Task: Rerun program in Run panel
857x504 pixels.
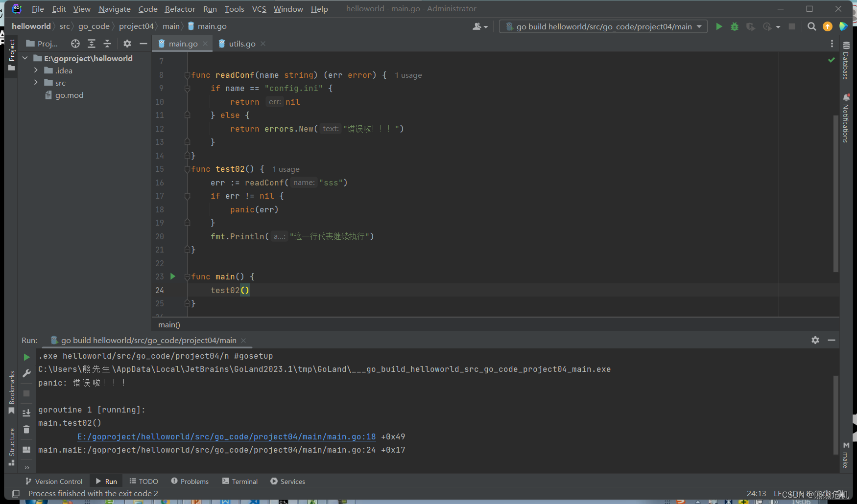Action: 26,357
